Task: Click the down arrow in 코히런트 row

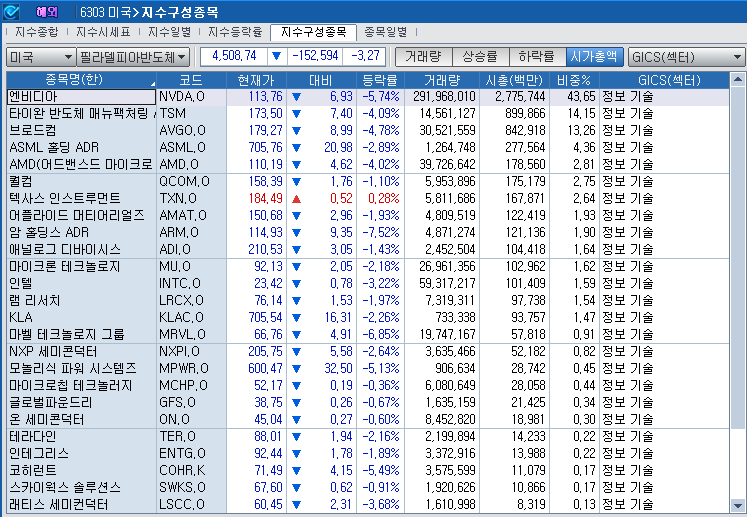Action: [x=296, y=471]
